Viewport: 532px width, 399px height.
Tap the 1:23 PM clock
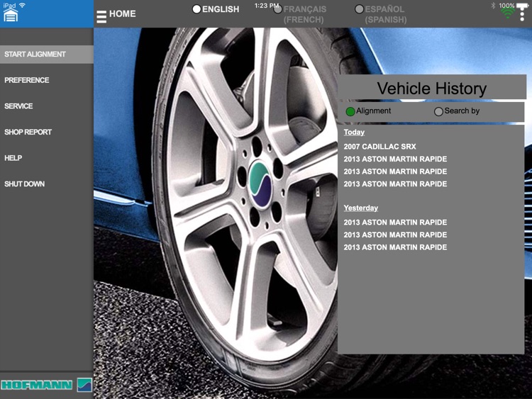point(266,6)
